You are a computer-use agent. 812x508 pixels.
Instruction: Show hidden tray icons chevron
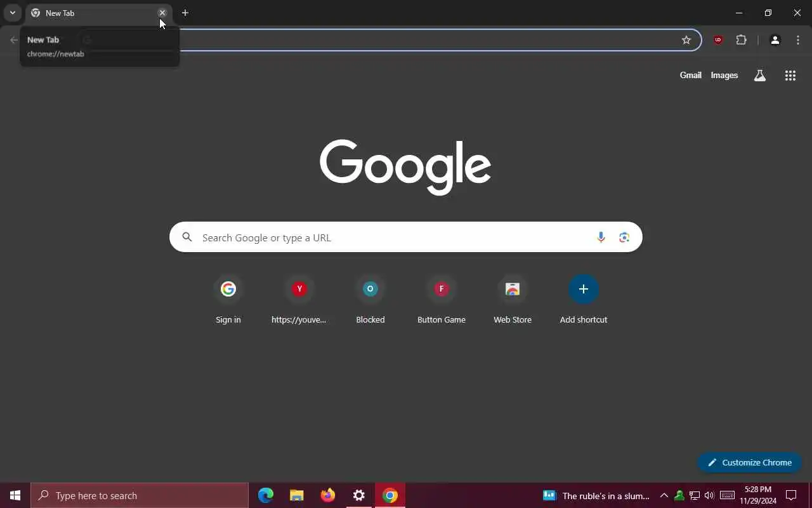(x=664, y=495)
